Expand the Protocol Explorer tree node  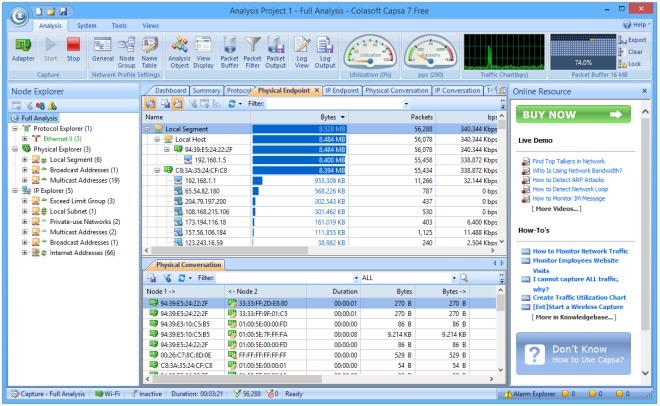(x=15, y=129)
